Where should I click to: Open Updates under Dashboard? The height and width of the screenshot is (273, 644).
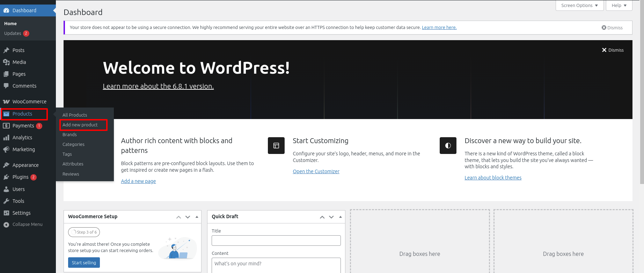click(x=13, y=34)
